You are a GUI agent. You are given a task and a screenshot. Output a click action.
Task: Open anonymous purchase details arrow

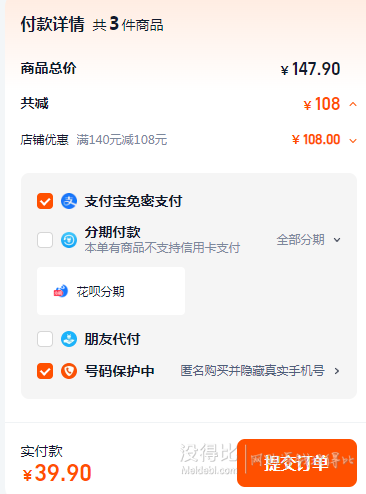[x=337, y=371]
